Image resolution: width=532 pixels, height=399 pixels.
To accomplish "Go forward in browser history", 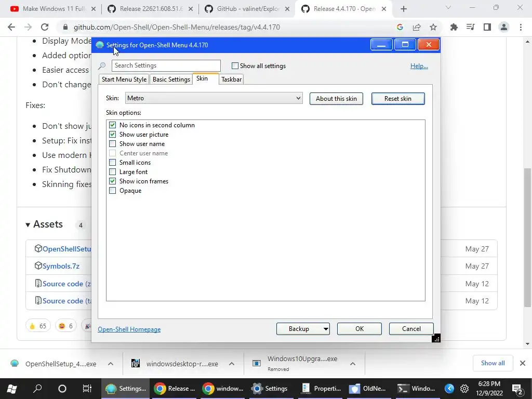I will [28, 27].
